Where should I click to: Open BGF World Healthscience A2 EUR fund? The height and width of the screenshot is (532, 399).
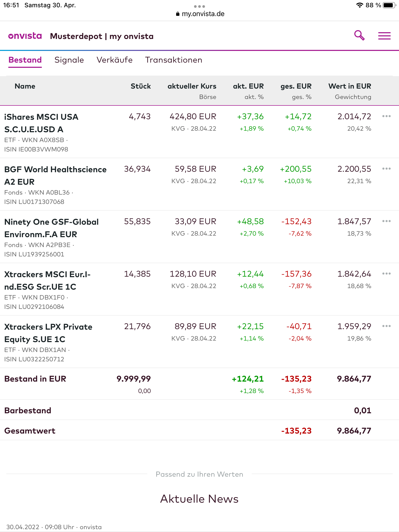(55, 176)
